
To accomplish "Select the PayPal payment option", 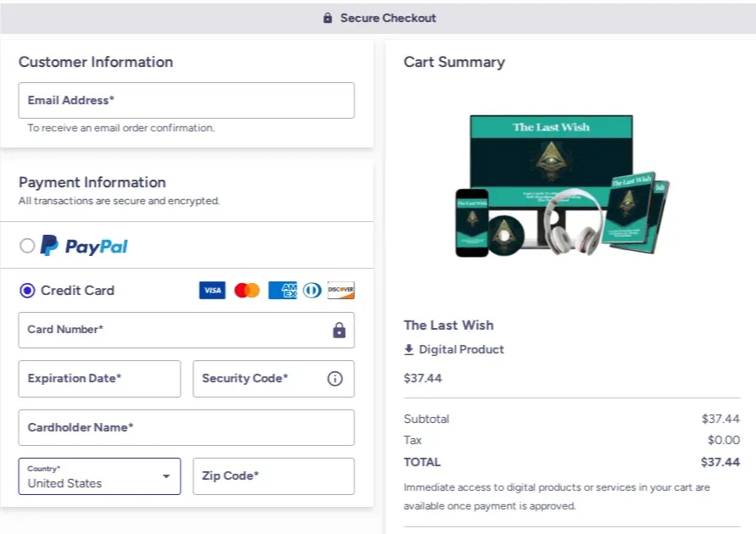I will click(25, 245).
